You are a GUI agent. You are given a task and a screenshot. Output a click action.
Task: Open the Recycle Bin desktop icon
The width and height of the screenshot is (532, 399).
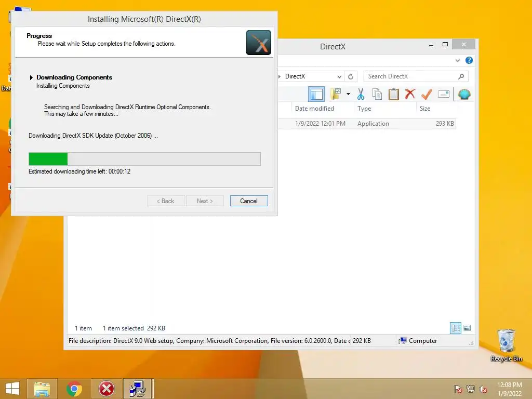click(506, 345)
